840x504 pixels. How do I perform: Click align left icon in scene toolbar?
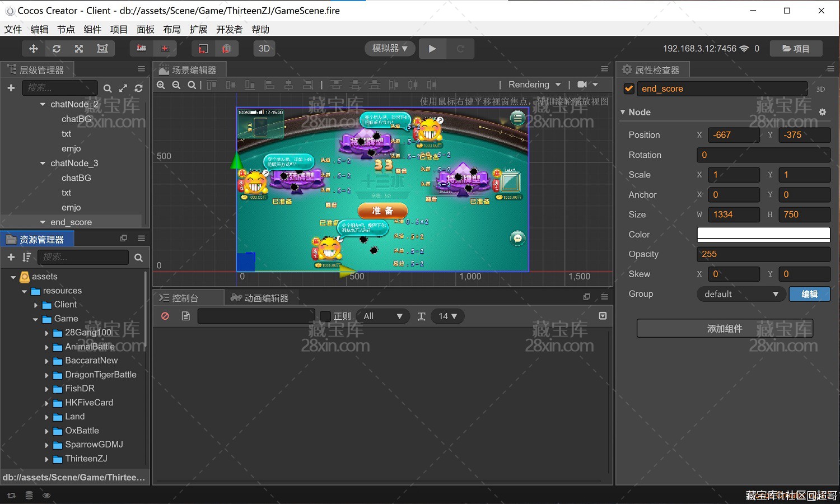(269, 85)
